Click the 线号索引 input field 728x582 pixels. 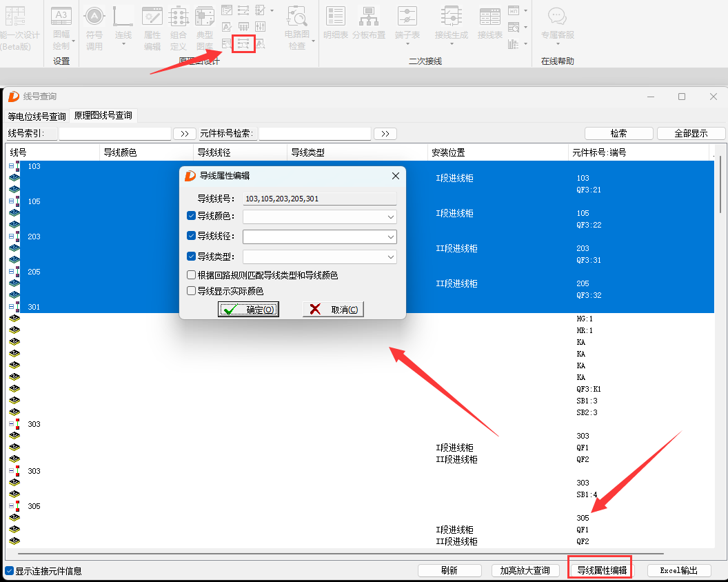(x=115, y=134)
